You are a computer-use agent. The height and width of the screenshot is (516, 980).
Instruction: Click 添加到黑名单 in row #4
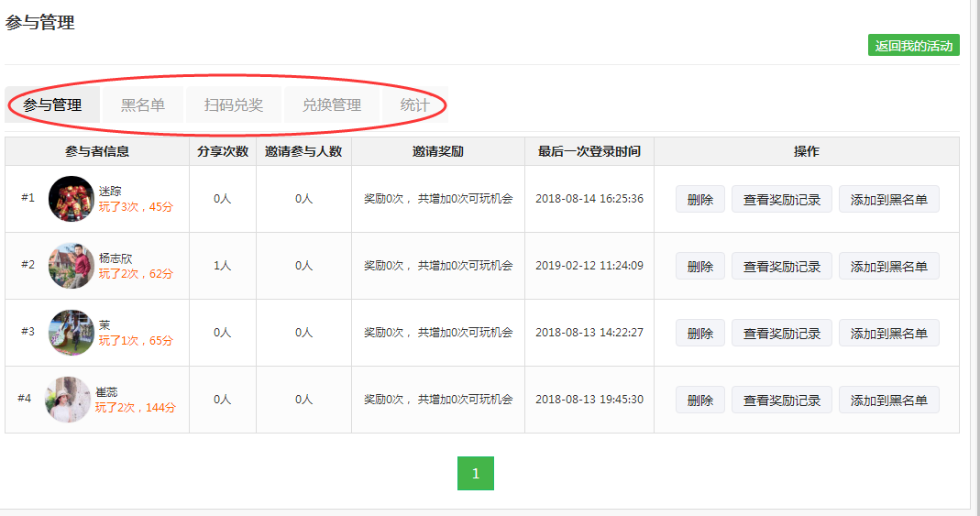coord(888,401)
